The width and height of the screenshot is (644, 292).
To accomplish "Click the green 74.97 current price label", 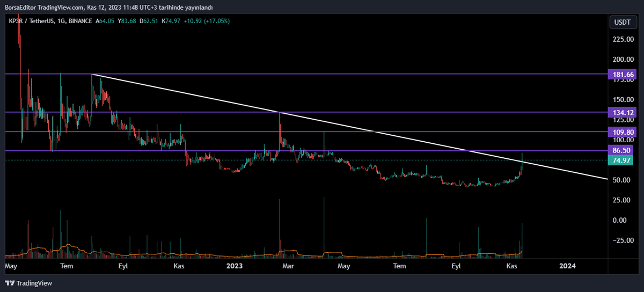I will (621, 160).
